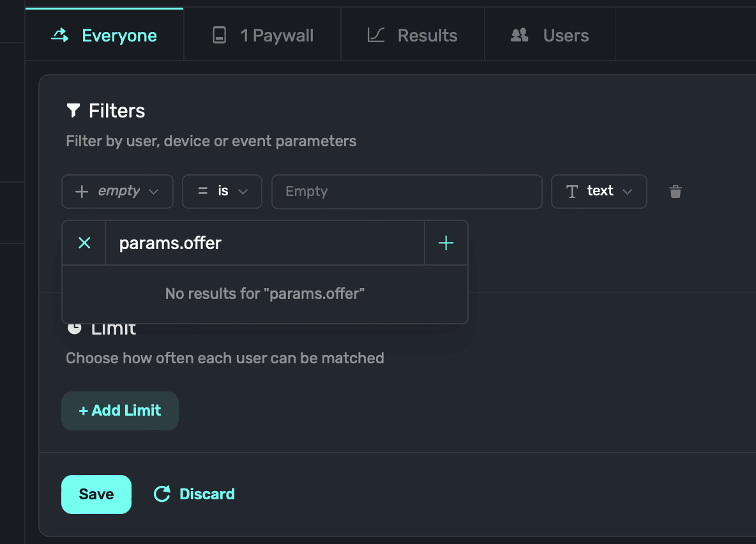The width and height of the screenshot is (756, 544).
Task: Click the Users people icon
Action: pyautogui.click(x=520, y=35)
